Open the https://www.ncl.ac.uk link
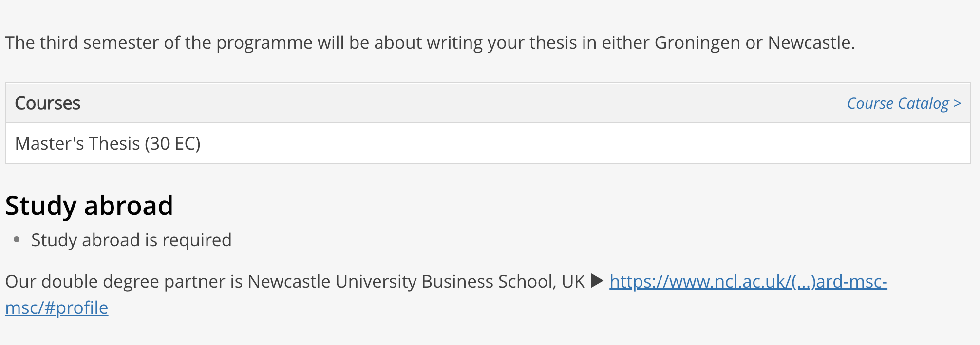The height and width of the screenshot is (345, 980). (x=748, y=281)
